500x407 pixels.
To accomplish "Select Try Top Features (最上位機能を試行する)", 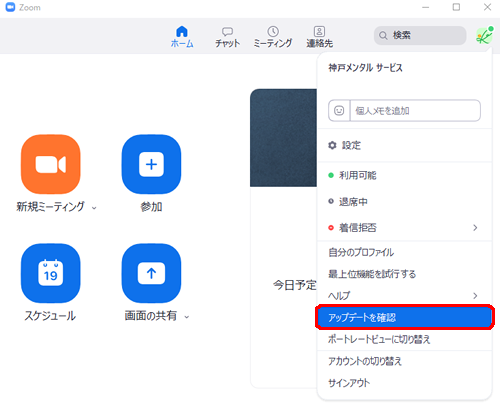I will 404,274.
